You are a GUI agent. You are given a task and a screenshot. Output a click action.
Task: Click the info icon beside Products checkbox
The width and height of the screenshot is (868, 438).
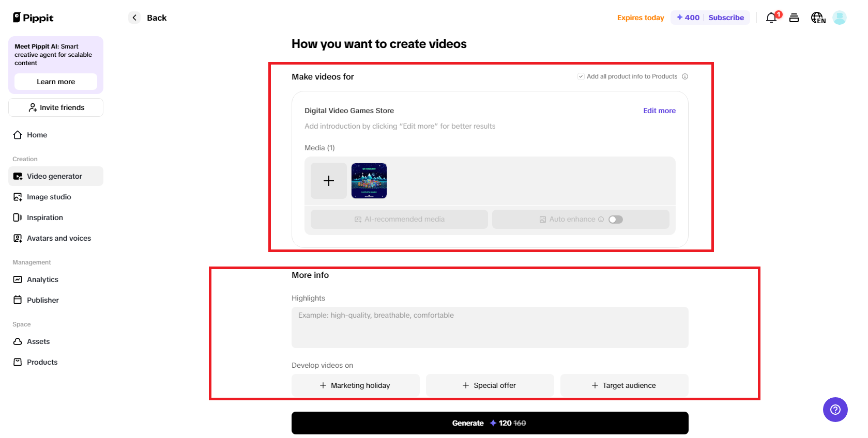[x=685, y=76]
